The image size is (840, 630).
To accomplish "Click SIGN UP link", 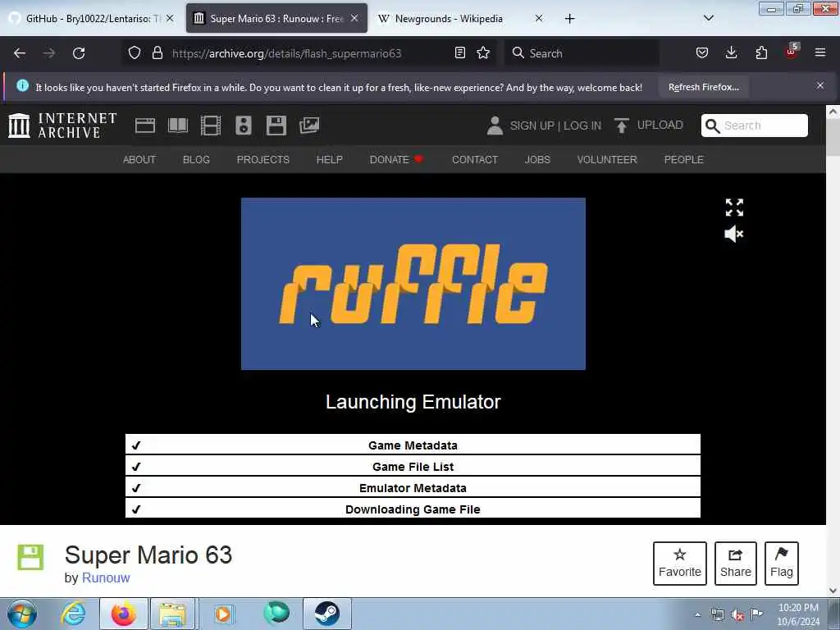I will coord(532,126).
